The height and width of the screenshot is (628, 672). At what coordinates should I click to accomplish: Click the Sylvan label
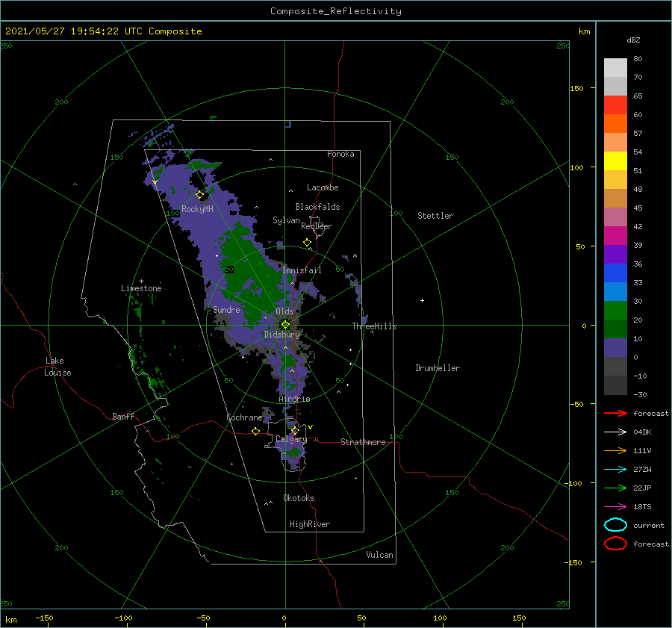pos(286,220)
